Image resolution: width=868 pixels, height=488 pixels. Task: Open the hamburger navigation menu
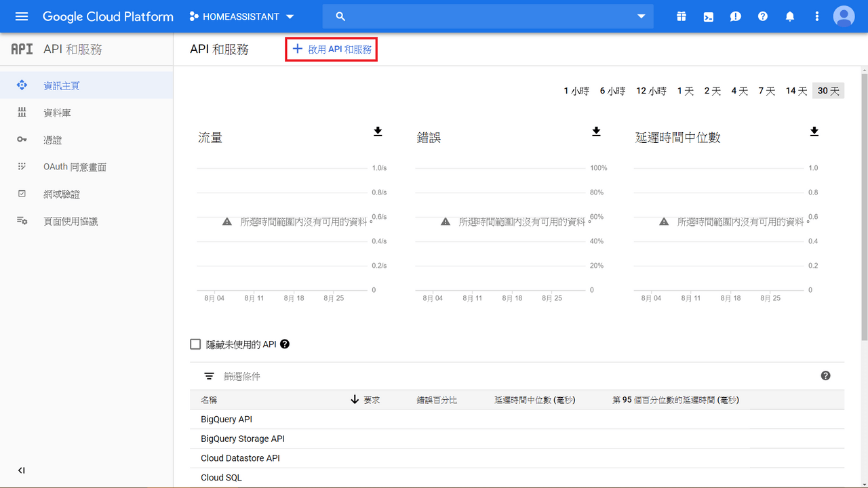pos(22,16)
